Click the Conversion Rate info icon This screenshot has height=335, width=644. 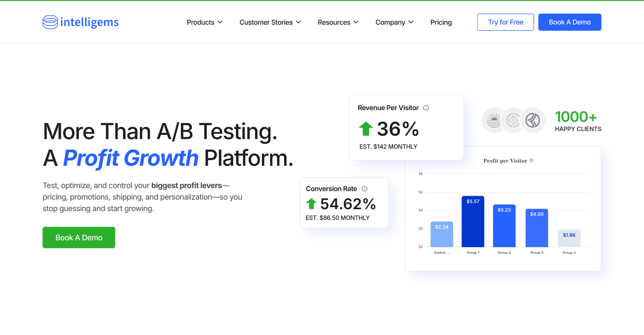point(365,189)
